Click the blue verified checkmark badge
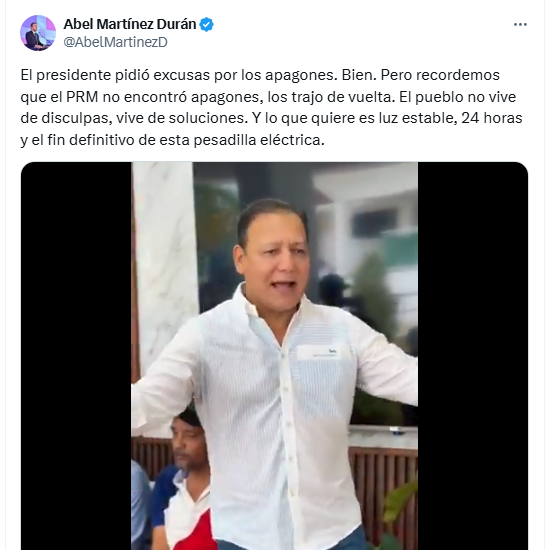The height and width of the screenshot is (550, 548). coord(206,25)
